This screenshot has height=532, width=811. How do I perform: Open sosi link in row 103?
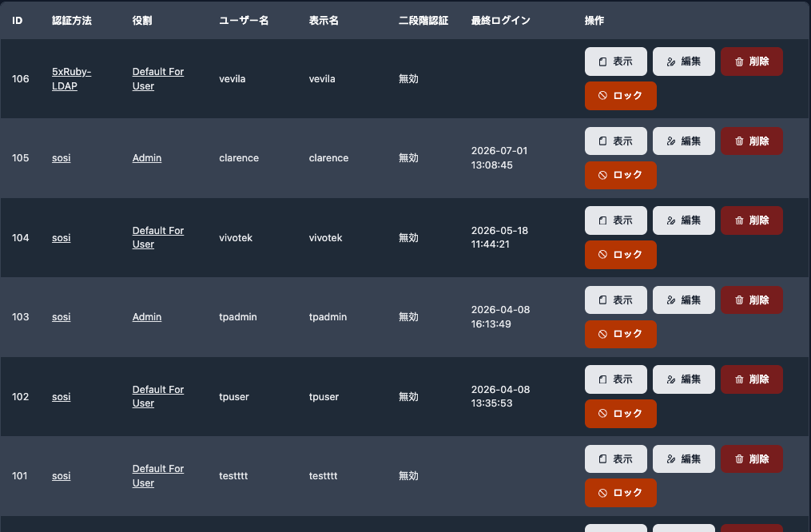[61, 317]
